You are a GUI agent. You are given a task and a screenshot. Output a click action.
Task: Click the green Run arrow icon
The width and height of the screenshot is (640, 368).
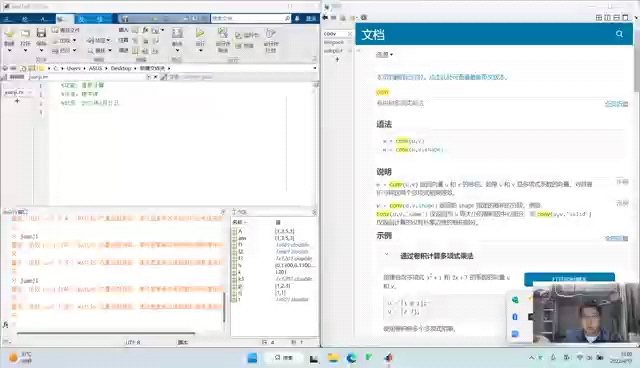tap(200, 33)
